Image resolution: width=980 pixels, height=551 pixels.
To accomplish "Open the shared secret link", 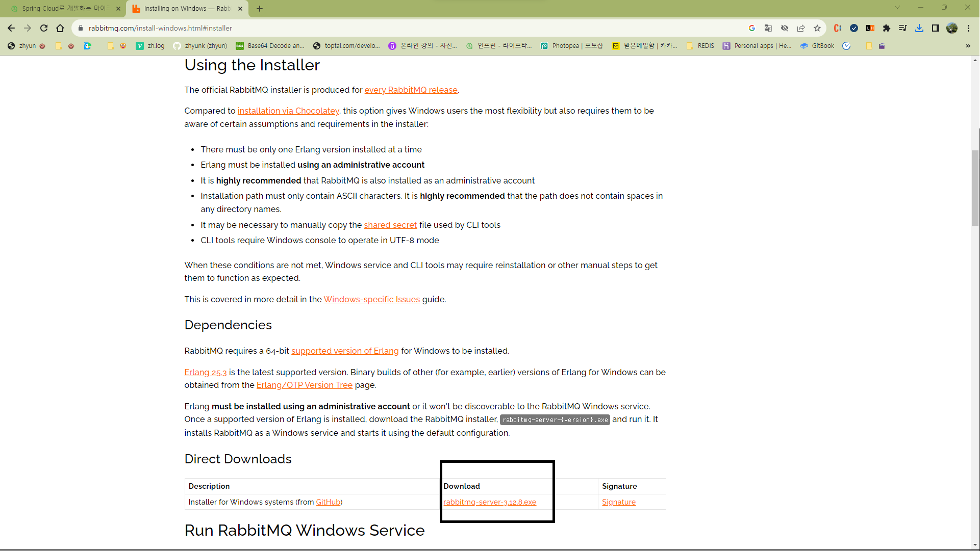I will 390,225.
